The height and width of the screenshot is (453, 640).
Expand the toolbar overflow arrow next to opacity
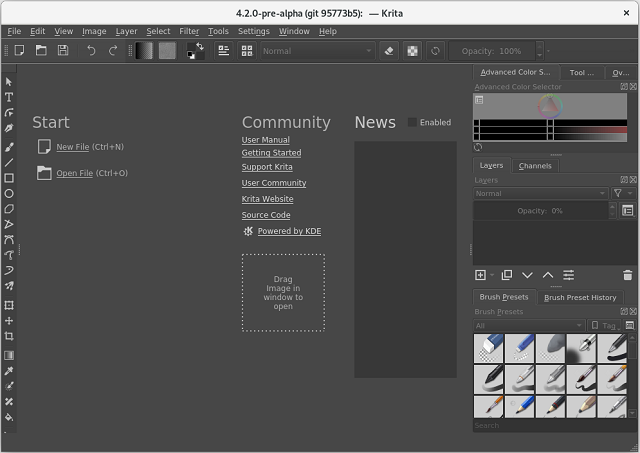pyautogui.click(x=548, y=51)
